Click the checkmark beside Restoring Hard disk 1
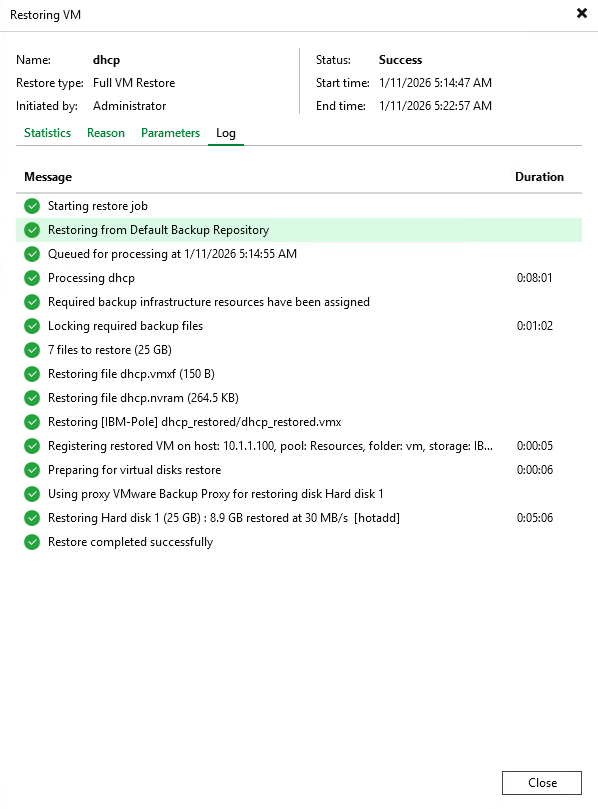The width and height of the screenshot is (598, 809). point(32,518)
